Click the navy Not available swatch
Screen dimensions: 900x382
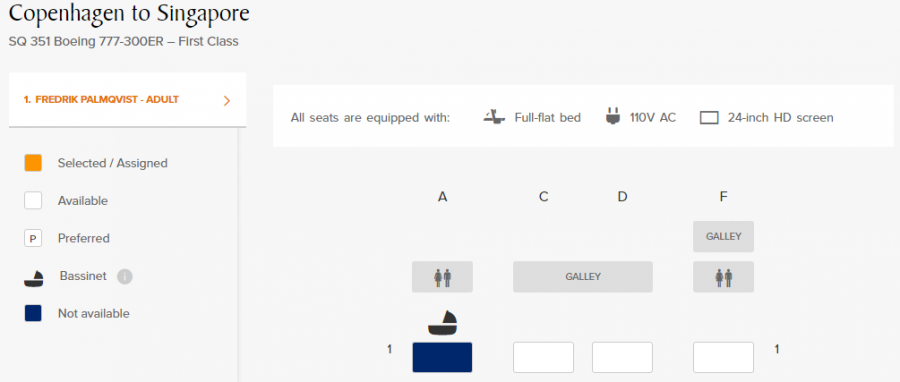pos(33,314)
